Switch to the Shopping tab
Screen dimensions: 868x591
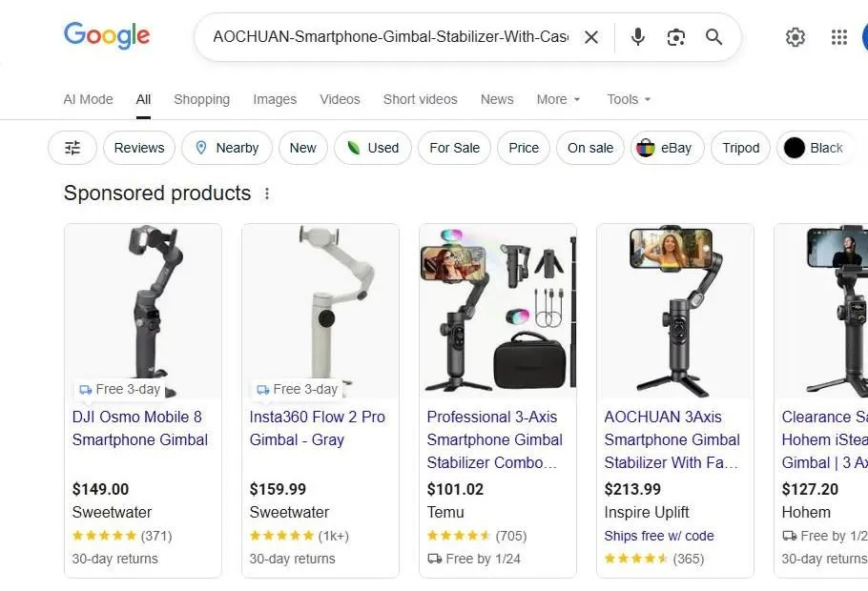pos(201,99)
